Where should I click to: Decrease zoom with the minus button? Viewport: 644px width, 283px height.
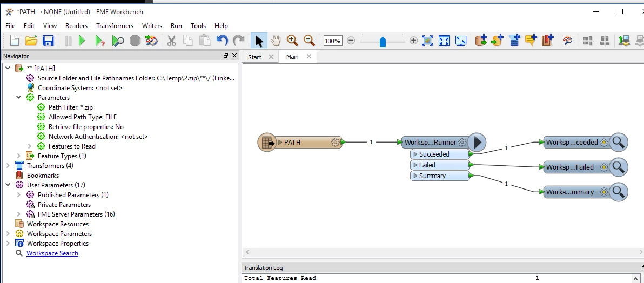(x=351, y=41)
